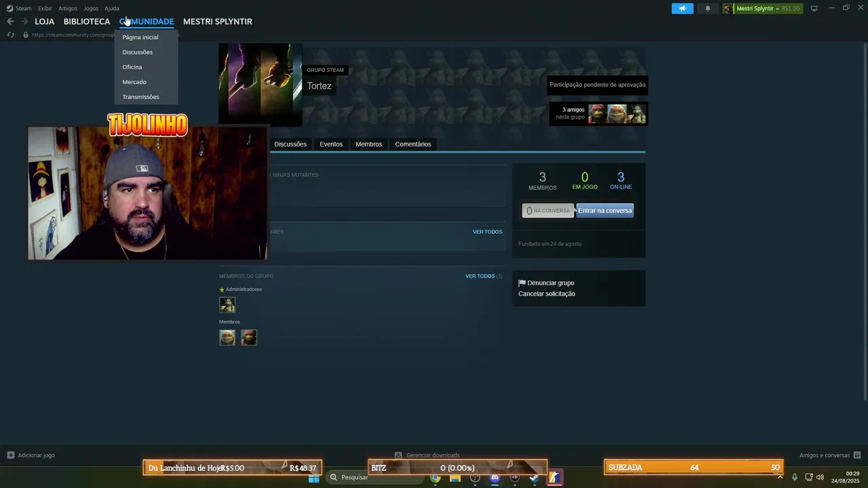
Task: Expand the Mestri Splyntir account dropdown
Action: (778, 9)
